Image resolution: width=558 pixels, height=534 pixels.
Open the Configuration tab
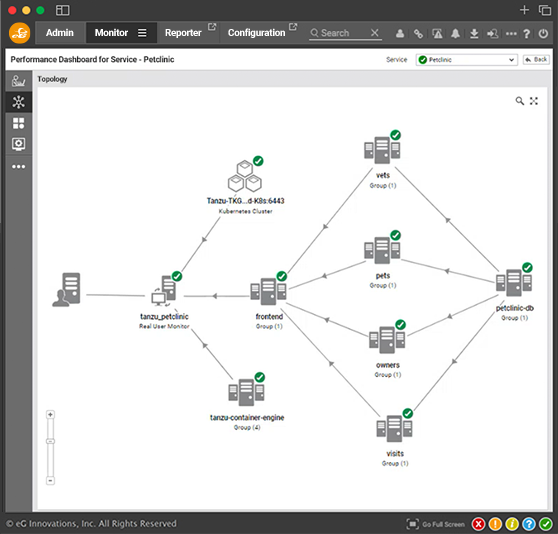(257, 33)
